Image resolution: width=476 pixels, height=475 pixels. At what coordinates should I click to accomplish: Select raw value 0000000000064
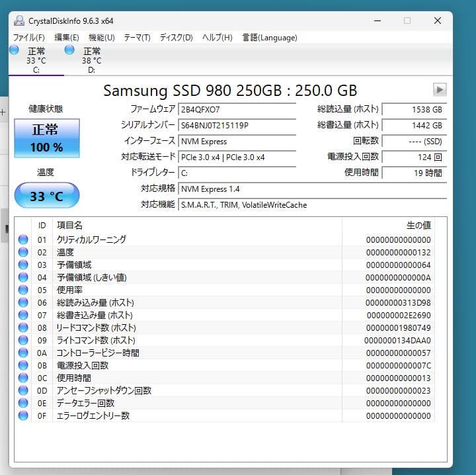[x=398, y=265]
